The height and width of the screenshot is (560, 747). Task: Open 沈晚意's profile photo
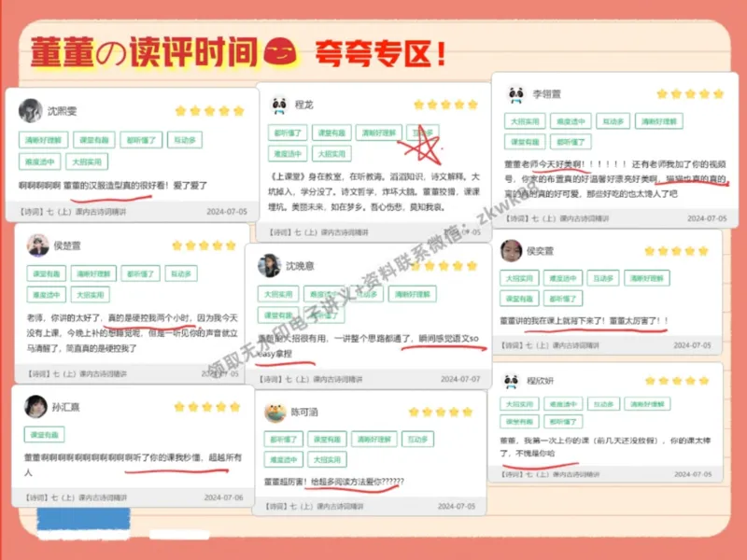(269, 266)
